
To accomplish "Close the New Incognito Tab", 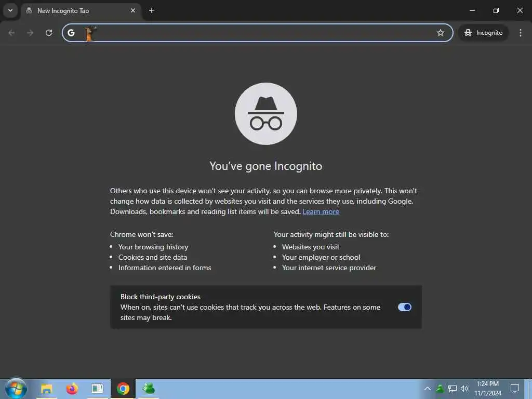I will click(132, 10).
